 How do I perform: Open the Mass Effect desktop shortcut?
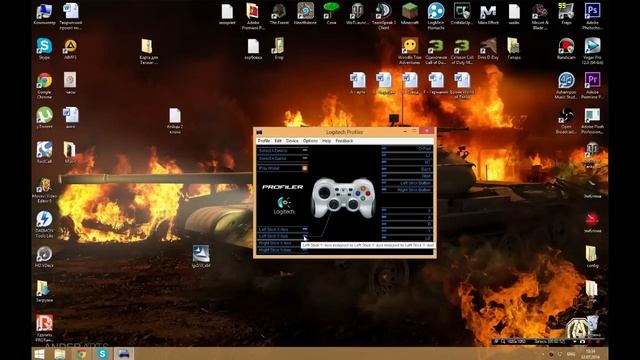coord(488,14)
